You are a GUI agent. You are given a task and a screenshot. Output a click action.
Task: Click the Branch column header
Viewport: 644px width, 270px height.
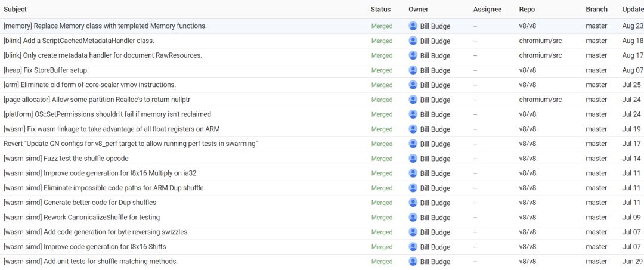coord(596,9)
